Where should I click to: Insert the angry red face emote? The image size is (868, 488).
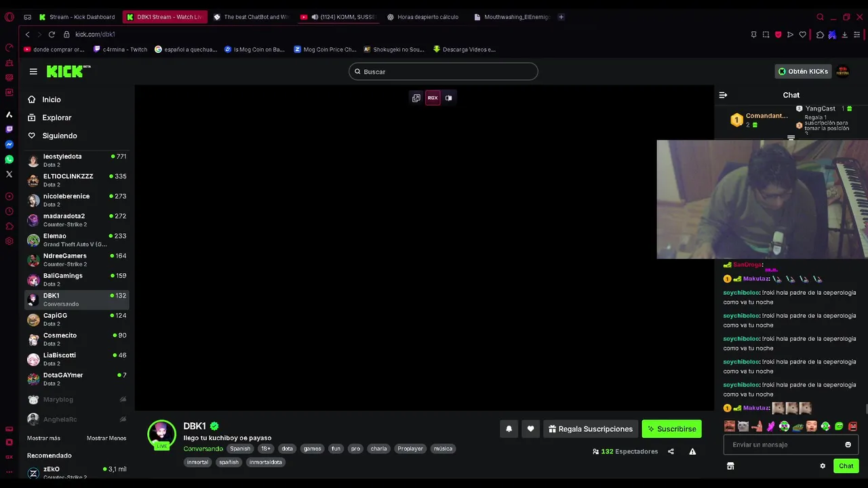coord(852,426)
